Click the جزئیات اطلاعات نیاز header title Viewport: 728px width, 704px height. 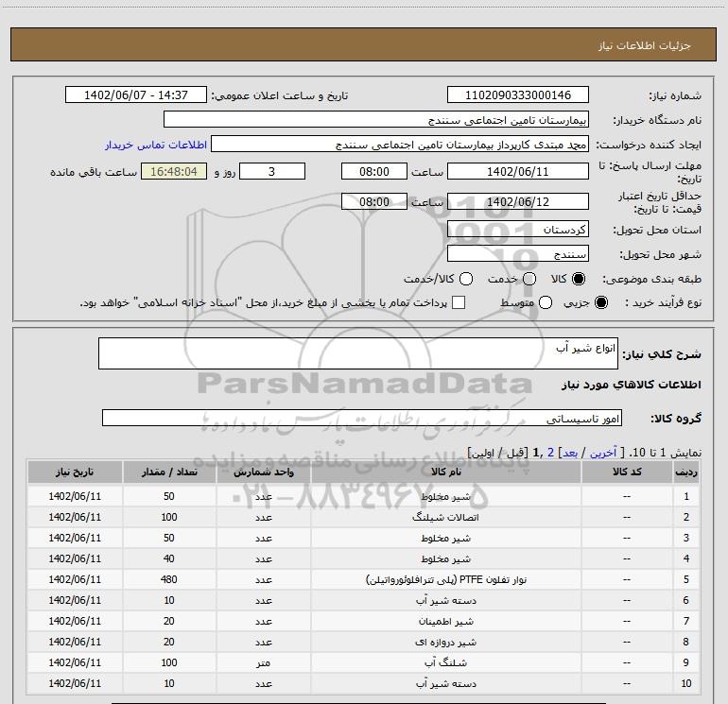[645, 45]
